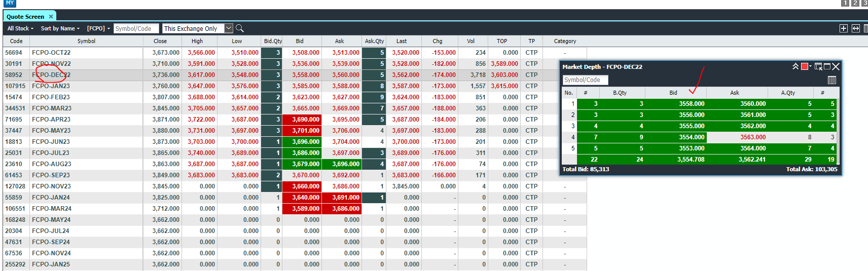Collapse Market Depth using double-chevron up icon
The height and width of the screenshot is (271, 868).
(795, 66)
